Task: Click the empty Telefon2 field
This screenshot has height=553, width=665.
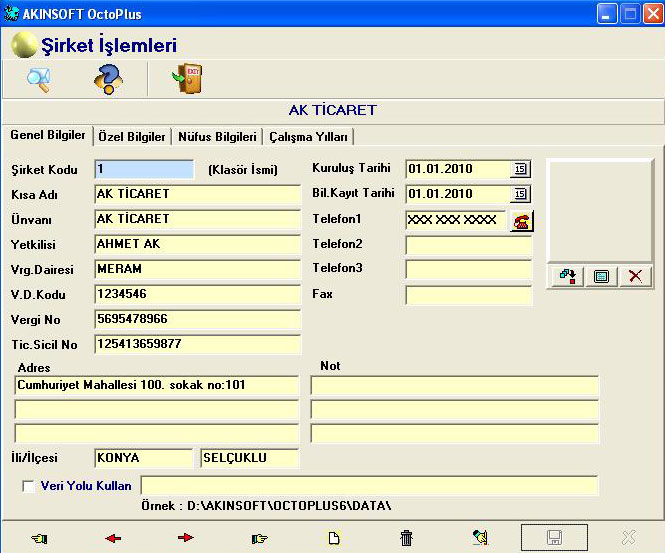Action: (x=469, y=245)
